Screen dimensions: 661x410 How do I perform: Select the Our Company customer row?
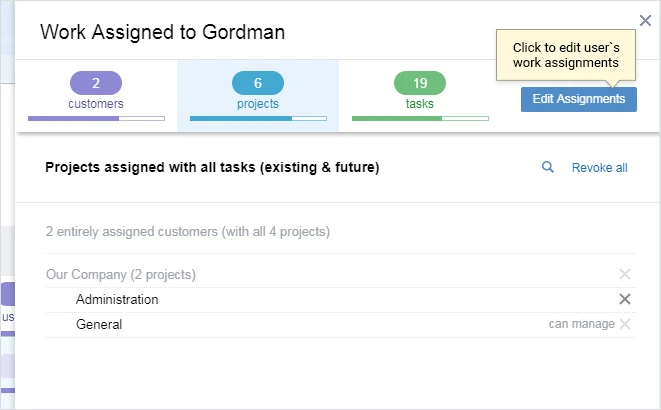(121, 274)
